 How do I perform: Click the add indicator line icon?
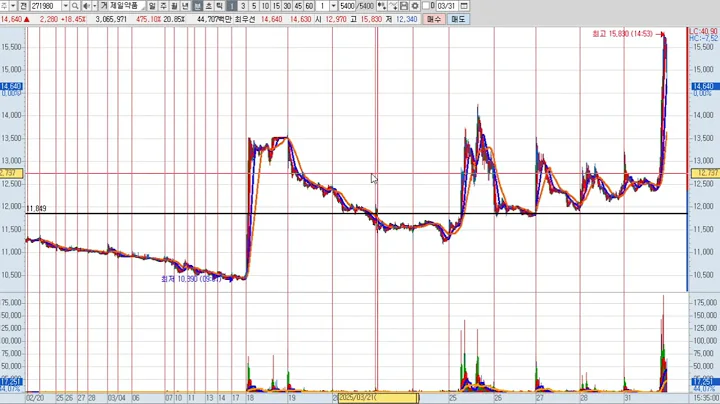pos(393,6)
